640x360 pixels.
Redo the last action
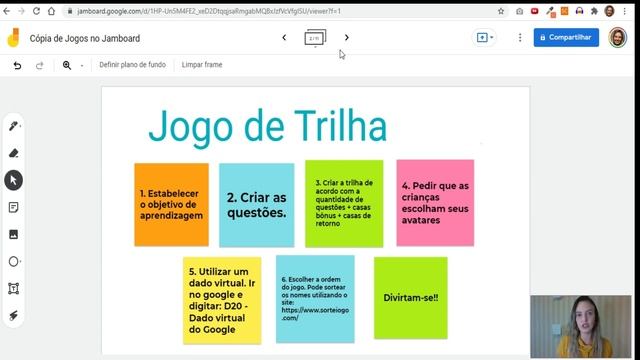(40, 65)
